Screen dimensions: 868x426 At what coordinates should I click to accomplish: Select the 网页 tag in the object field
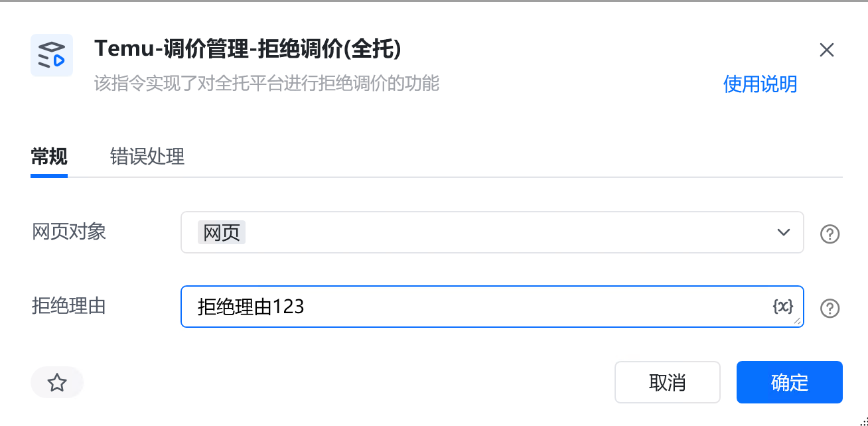coord(222,232)
